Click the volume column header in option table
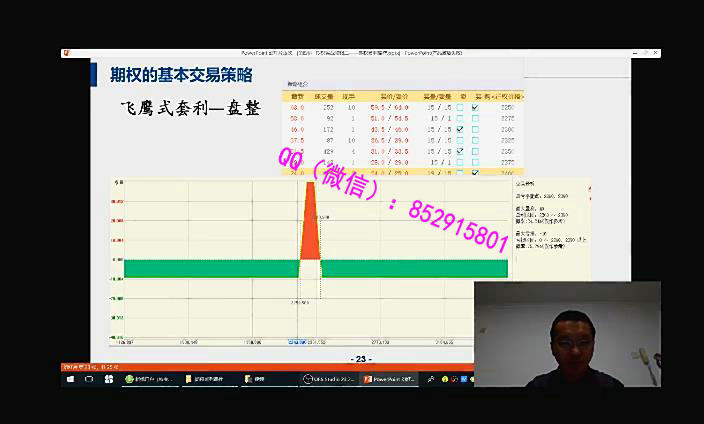Viewport: 704px width, 424px height. (x=323, y=96)
